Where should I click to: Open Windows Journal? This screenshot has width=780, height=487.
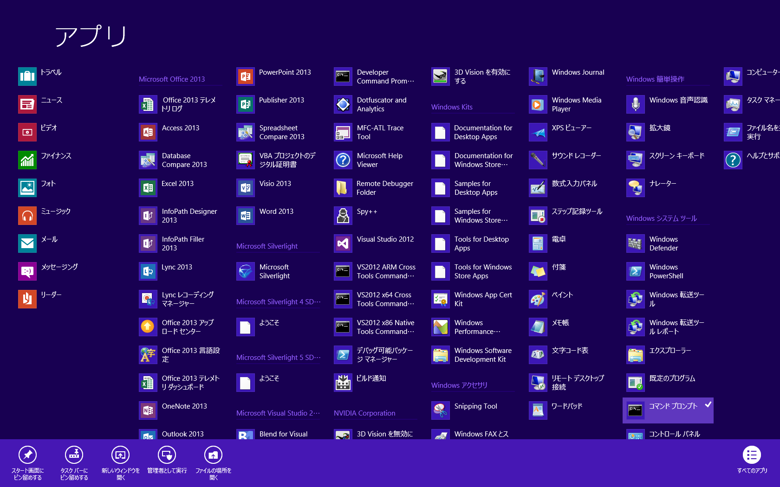click(x=567, y=77)
